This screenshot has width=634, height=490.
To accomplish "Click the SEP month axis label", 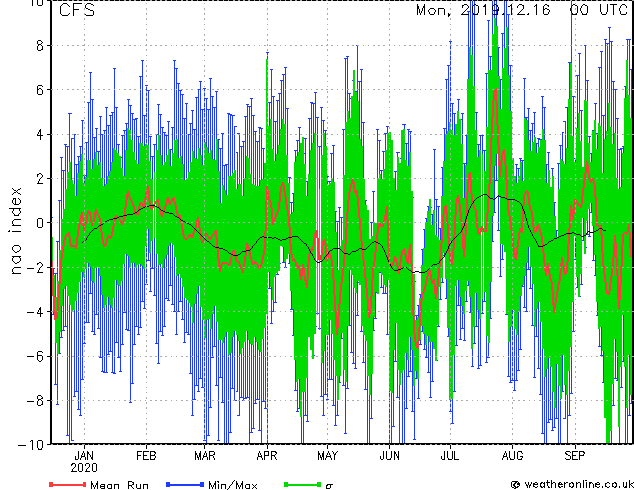I will 575,456.
